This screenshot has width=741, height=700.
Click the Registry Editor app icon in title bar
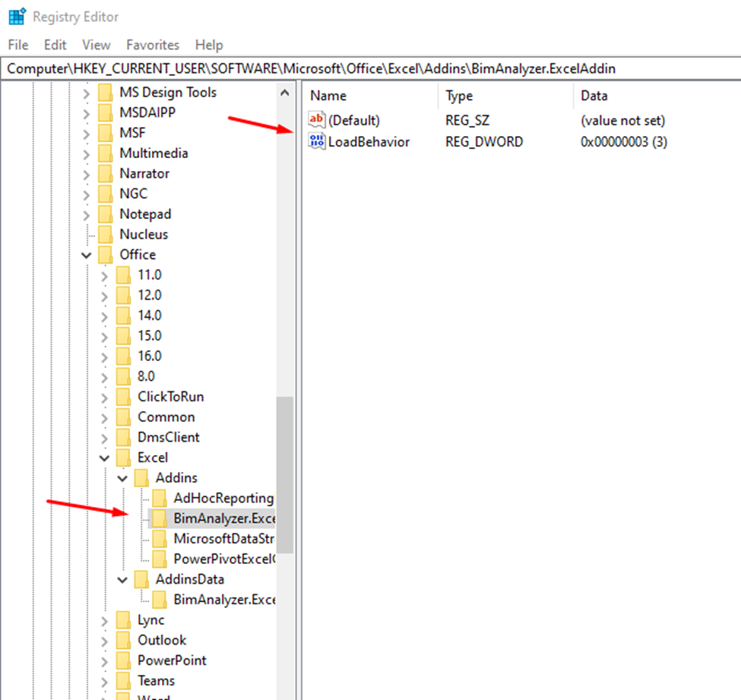point(17,17)
